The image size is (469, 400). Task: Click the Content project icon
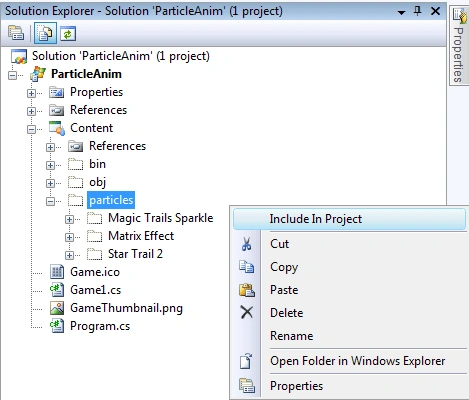click(x=57, y=128)
